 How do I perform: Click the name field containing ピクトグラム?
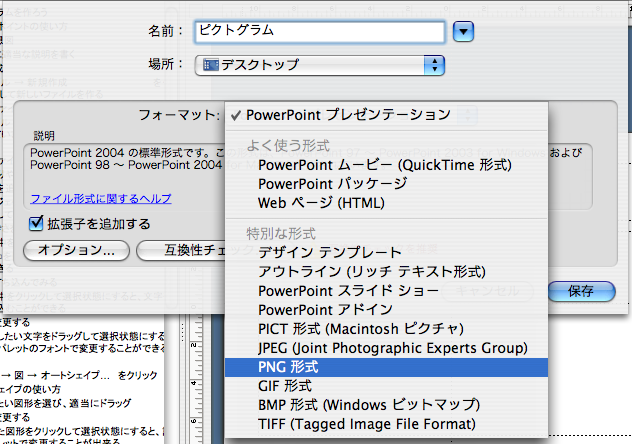pos(320,32)
